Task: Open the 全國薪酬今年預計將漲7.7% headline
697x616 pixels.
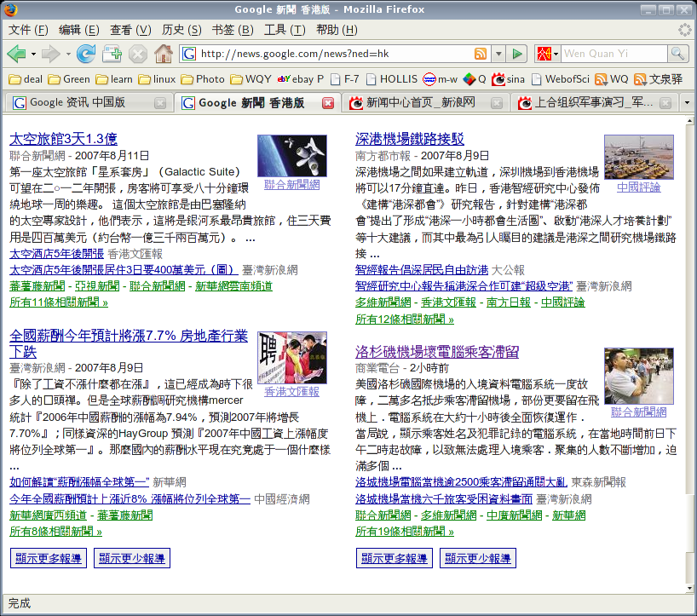Action: pos(129,343)
